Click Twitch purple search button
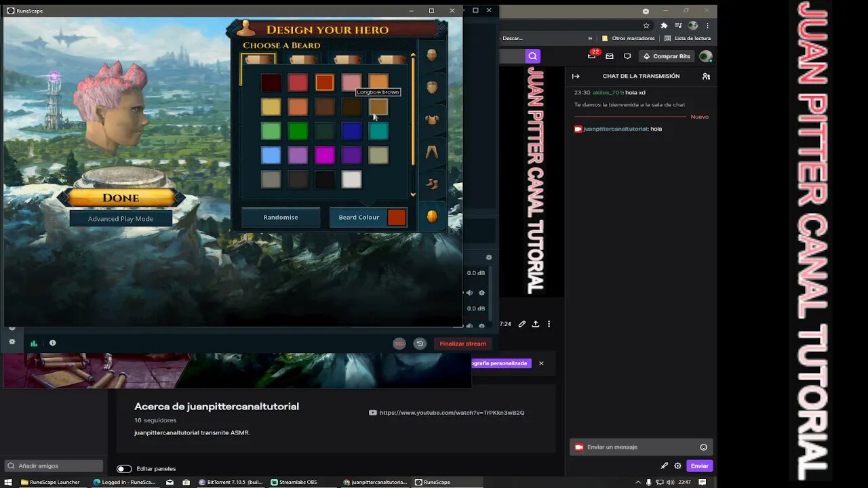Image resolution: width=868 pixels, height=488 pixels. (x=533, y=56)
